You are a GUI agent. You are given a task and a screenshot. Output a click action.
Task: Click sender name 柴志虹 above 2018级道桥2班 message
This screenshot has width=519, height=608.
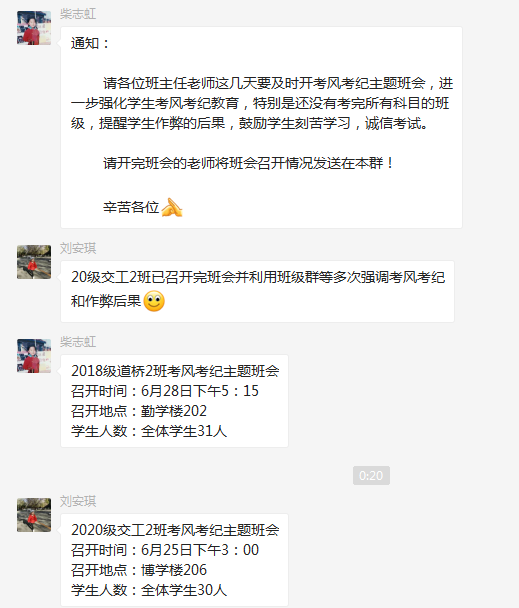[78, 342]
